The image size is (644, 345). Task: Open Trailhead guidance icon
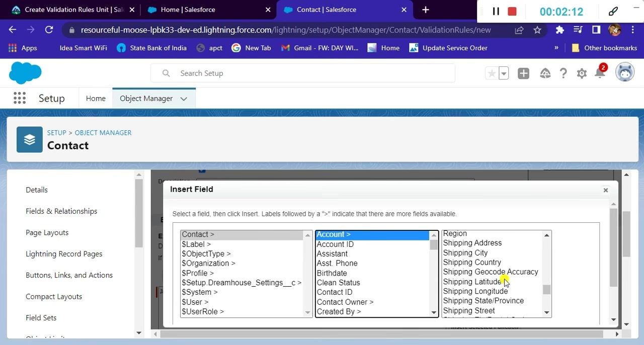click(x=545, y=73)
